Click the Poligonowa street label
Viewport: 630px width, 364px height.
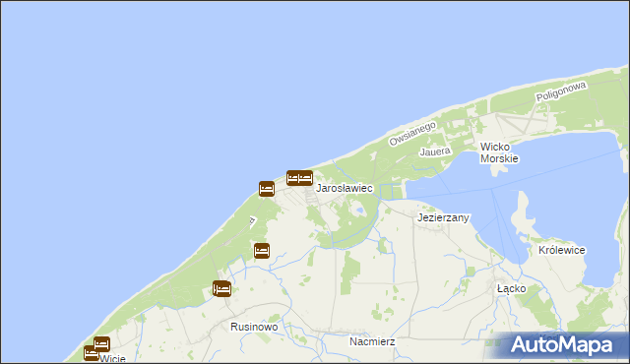561,91
